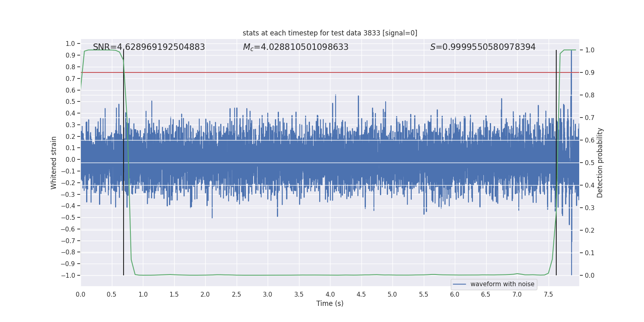
Task: Click the 0.0 tick on Whitened strain axis
Action: (70, 159)
